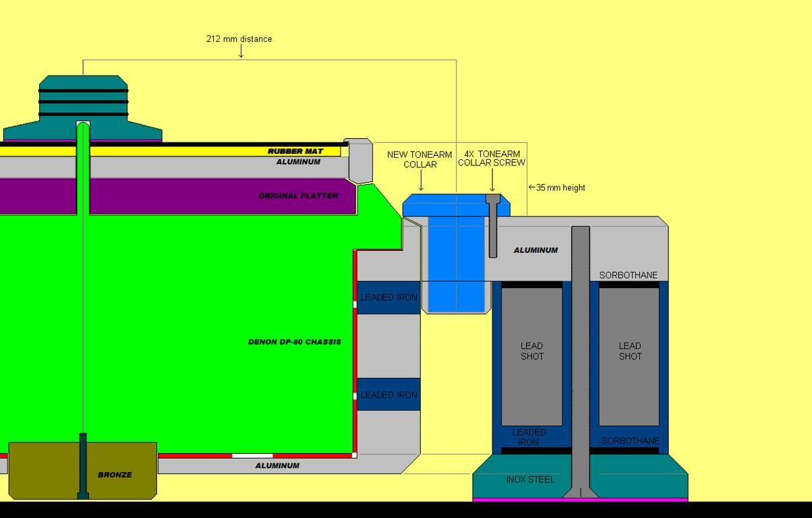Click the "DENON DP-80 CHASSIS" text

click(294, 342)
